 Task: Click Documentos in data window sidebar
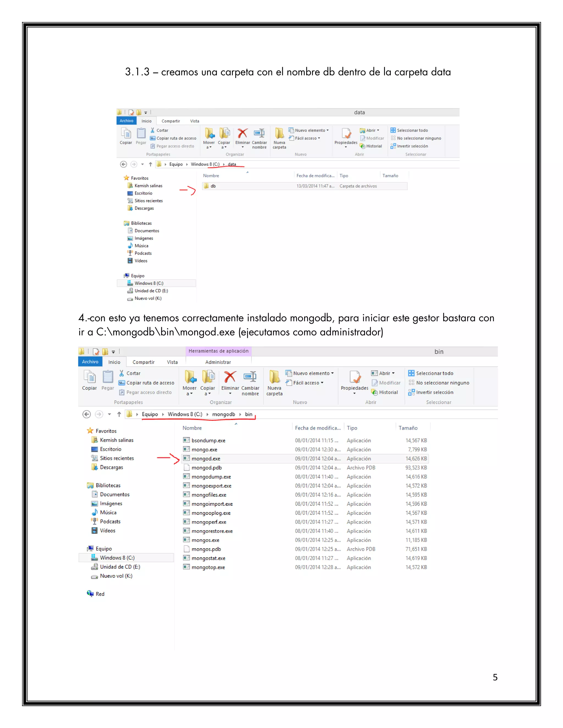pyautogui.click(x=143, y=231)
